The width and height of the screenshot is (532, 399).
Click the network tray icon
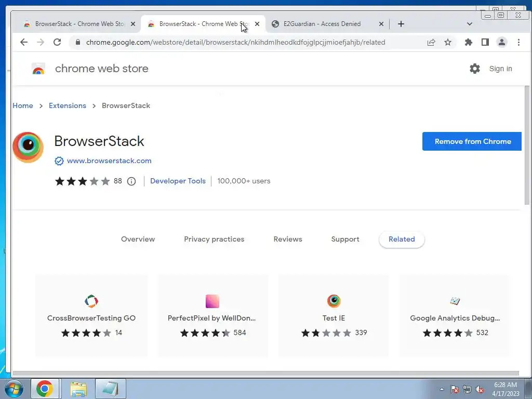click(467, 390)
